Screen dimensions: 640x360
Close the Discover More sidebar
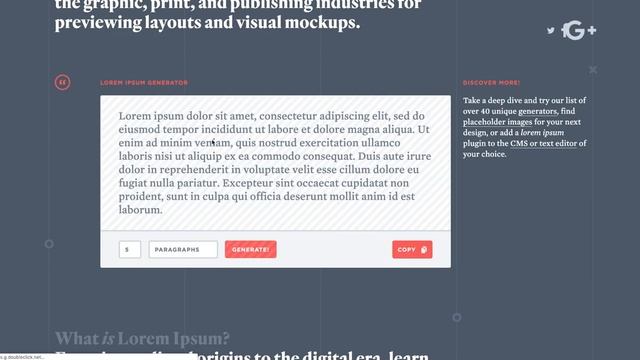593,70
